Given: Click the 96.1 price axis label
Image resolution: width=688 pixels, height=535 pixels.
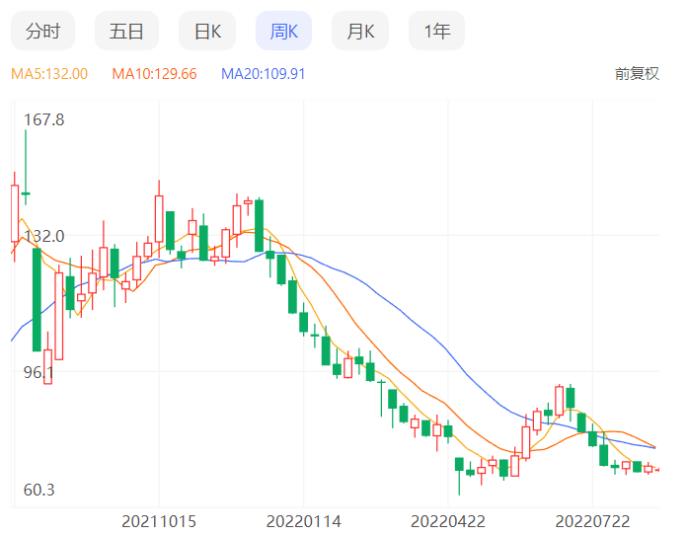Looking at the screenshot, I should [x=38, y=373].
